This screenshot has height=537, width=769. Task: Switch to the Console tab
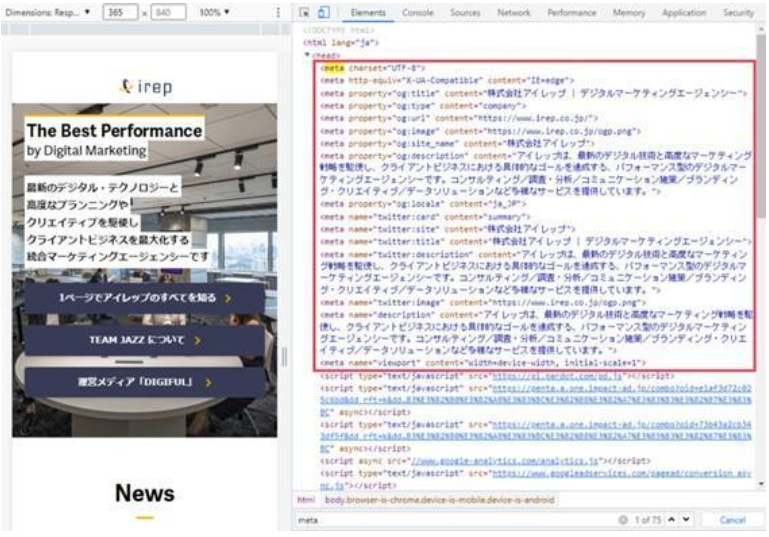[x=418, y=13]
